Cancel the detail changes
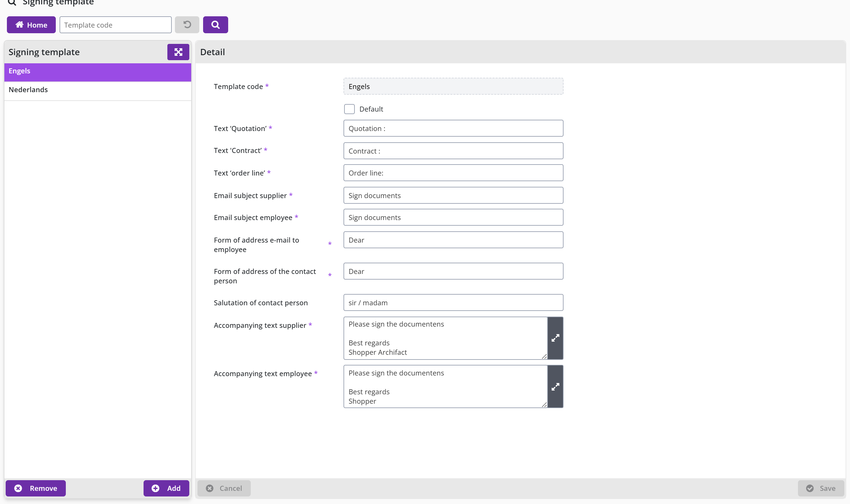Screen dimensions: 850x504 224,488
